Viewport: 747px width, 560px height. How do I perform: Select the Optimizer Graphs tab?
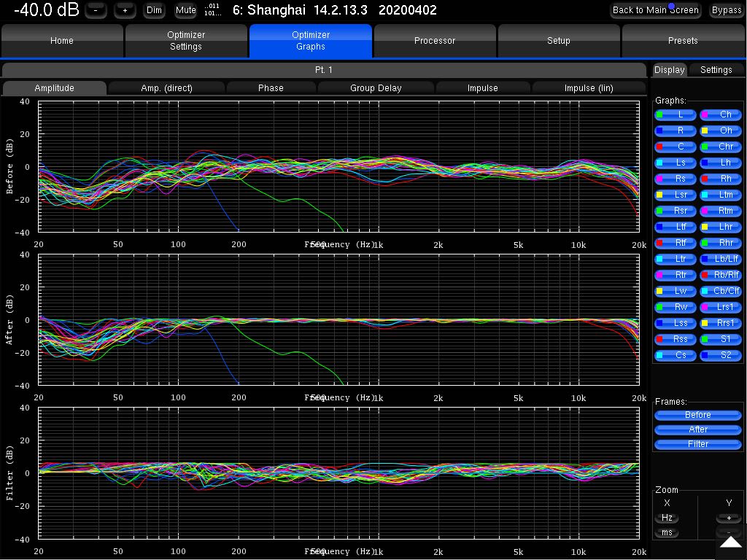(311, 41)
